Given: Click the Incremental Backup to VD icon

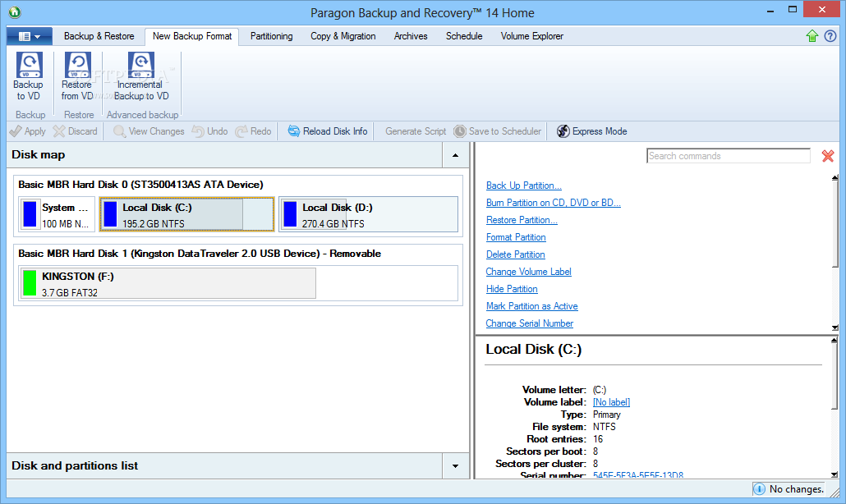Looking at the screenshot, I should [140, 65].
